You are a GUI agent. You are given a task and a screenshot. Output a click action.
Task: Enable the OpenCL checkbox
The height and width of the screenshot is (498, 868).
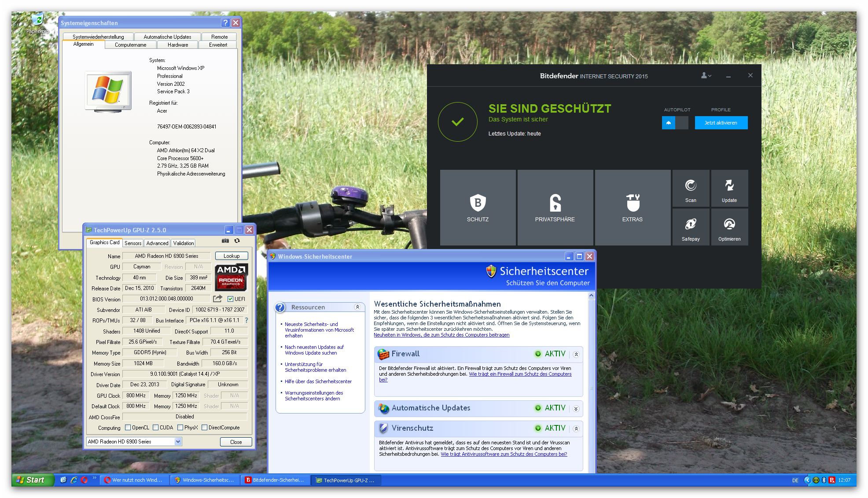[128, 428]
